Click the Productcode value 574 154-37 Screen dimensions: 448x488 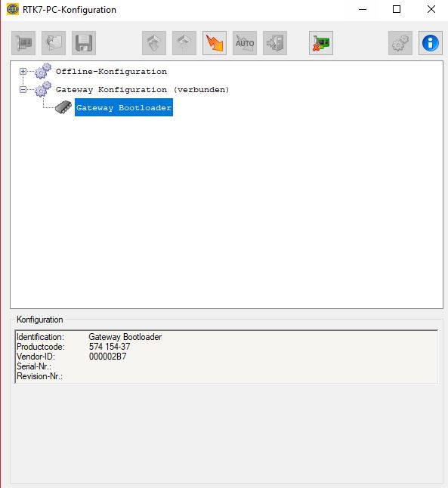pos(110,347)
